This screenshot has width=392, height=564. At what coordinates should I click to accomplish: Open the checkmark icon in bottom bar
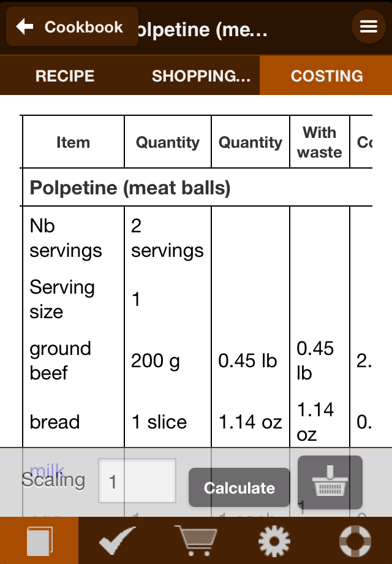click(x=118, y=540)
